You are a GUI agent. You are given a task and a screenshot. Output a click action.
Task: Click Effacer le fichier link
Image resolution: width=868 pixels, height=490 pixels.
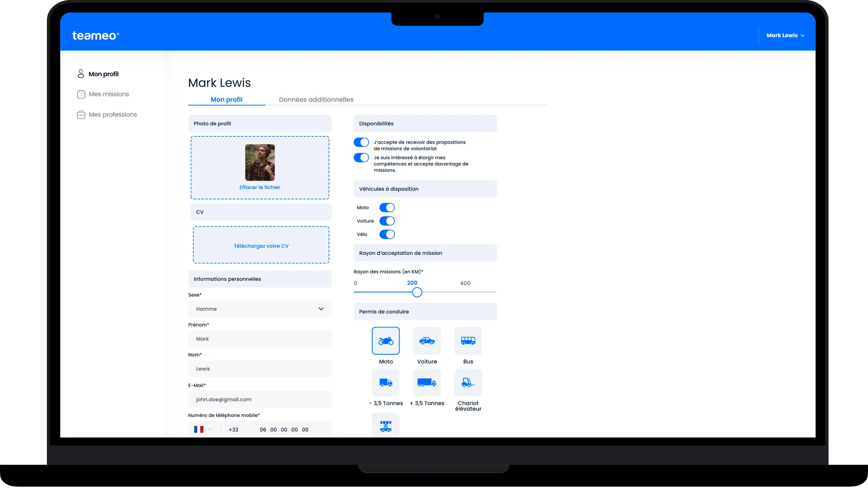260,187
